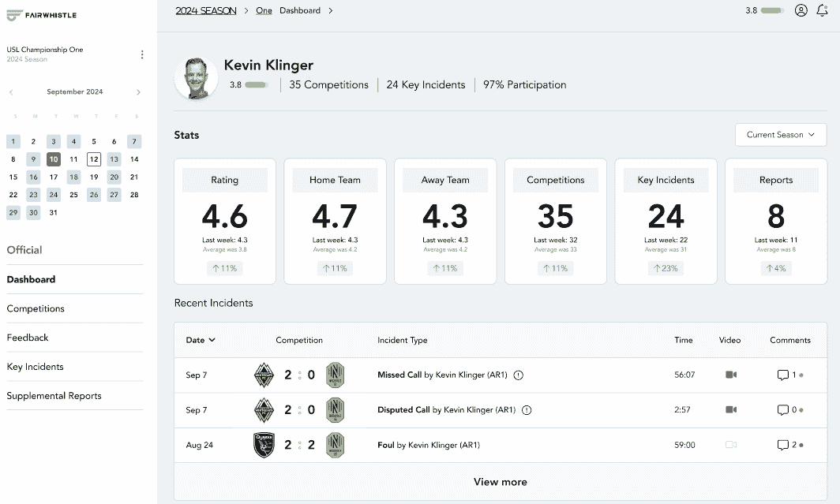Image resolution: width=840 pixels, height=504 pixels.
Task: Open the Current Season dropdown
Action: [x=781, y=135]
